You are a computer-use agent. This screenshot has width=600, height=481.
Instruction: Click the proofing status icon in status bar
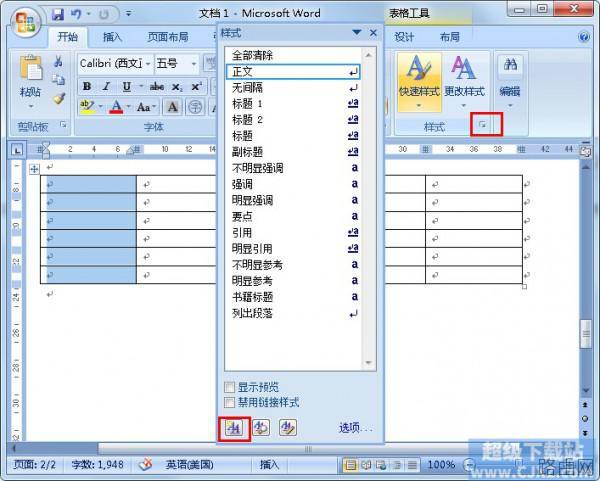pos(146,464)
